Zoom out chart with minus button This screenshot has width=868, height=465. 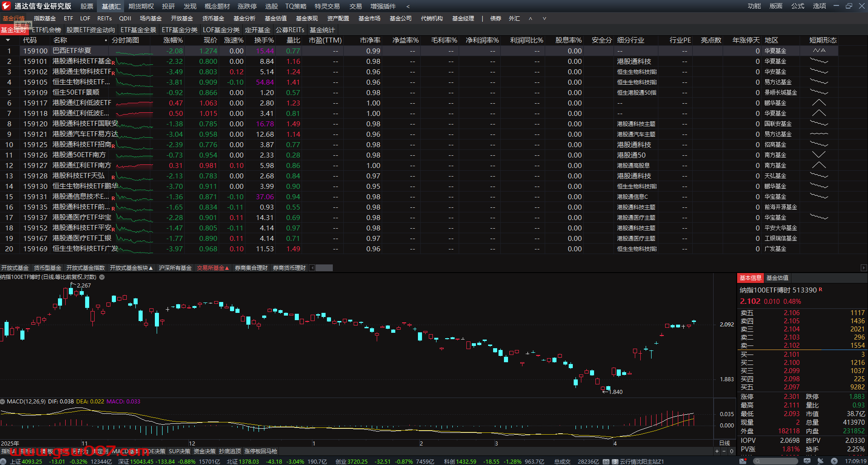click(x=724, y=451)
